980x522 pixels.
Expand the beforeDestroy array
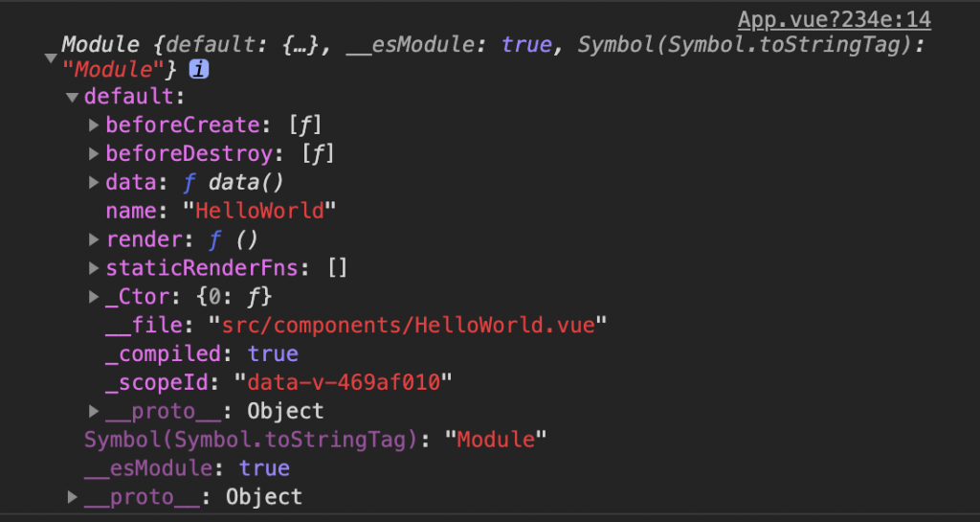[x=94, y=154]
